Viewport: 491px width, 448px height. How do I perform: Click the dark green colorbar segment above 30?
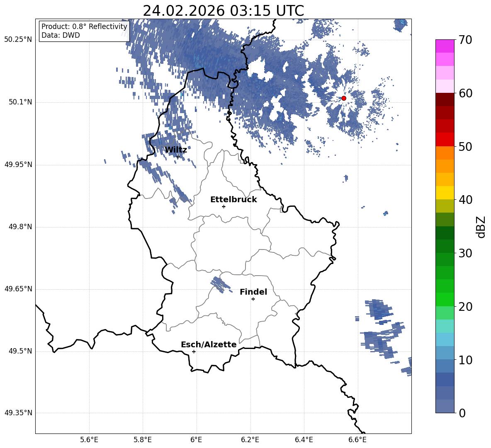coord(445,246)
